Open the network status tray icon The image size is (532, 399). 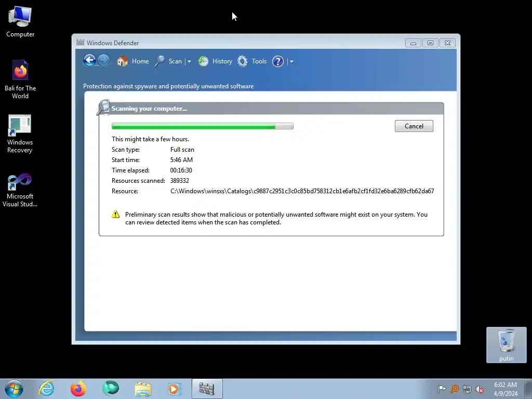point(467,389)
